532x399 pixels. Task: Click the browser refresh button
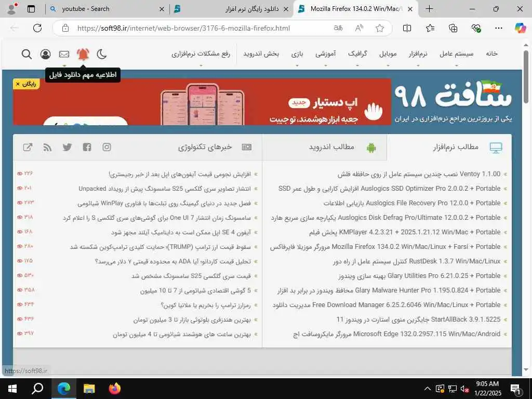point(37,28)
